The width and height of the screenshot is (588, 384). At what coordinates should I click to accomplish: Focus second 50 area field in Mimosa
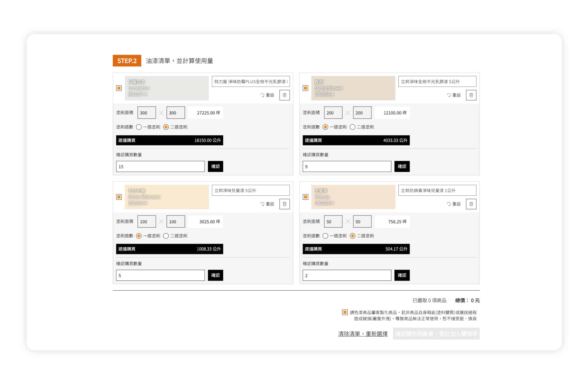click(x=362, y=221)
